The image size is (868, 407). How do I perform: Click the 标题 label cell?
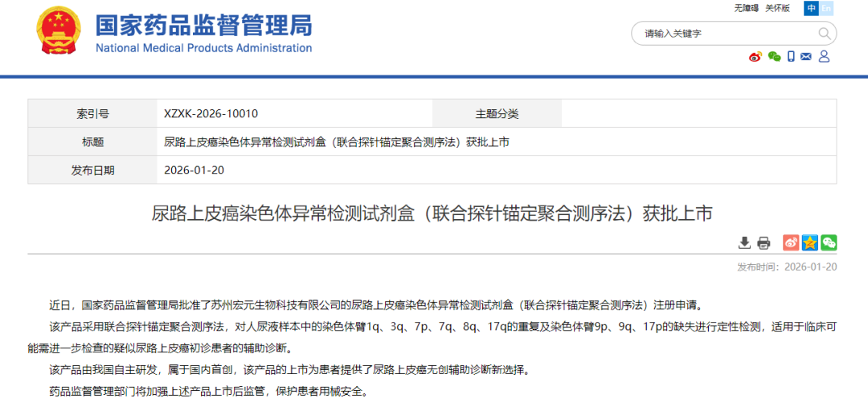(92, 142)
